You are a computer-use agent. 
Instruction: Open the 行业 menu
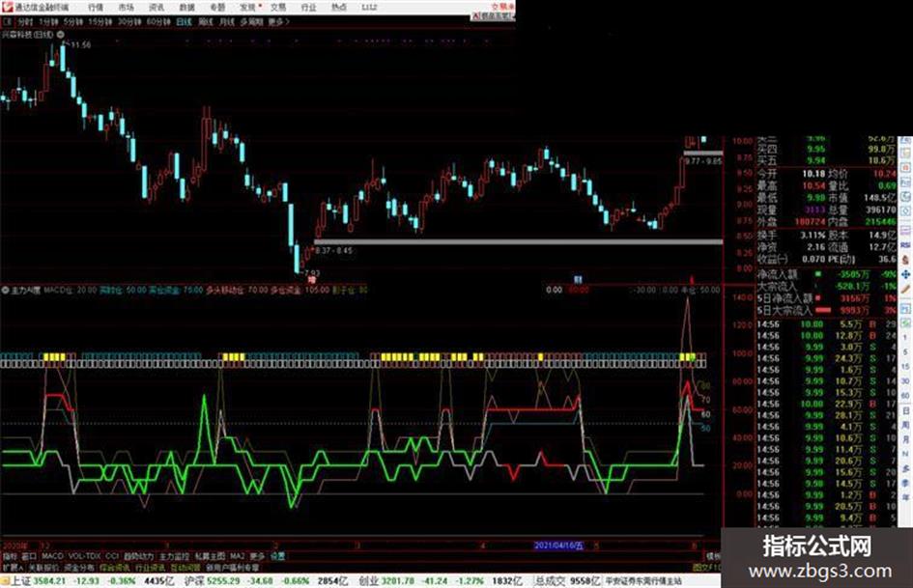pos(308,7)
